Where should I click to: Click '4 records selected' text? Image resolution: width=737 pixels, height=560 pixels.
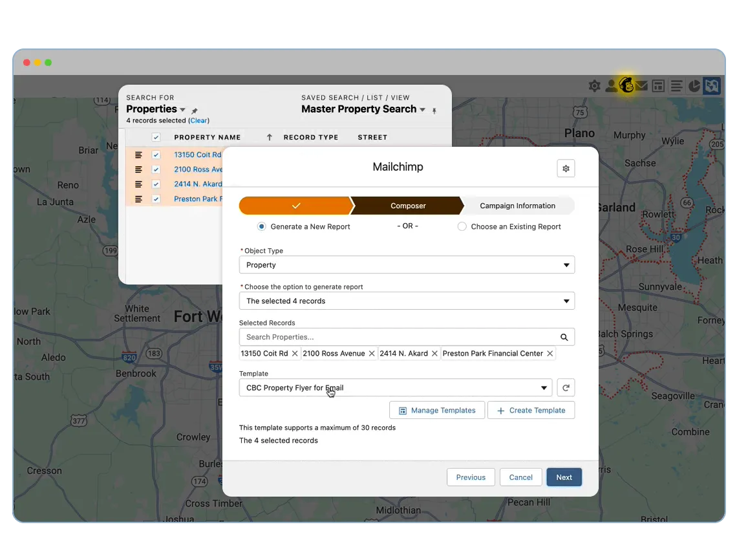pos(156,121)
